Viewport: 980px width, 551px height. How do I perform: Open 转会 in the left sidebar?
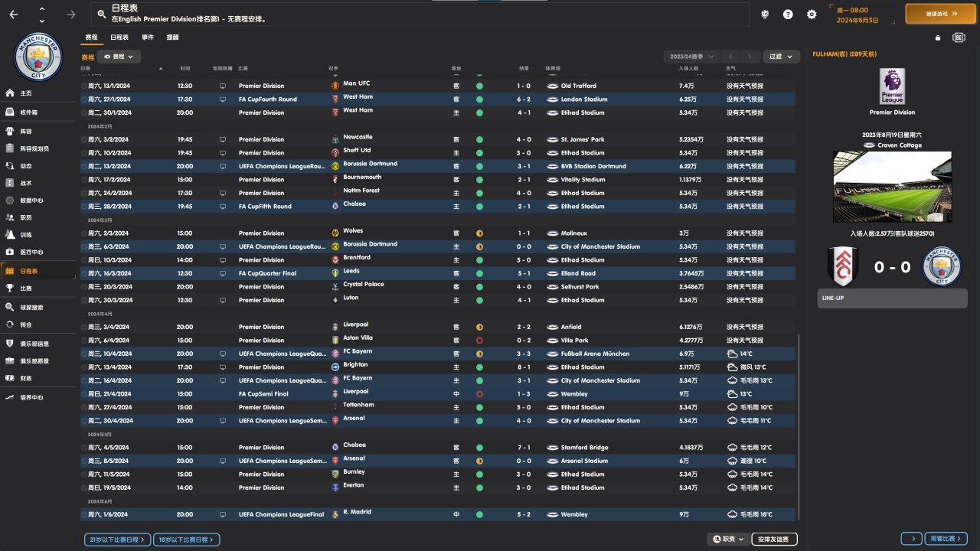pos(38,324)
